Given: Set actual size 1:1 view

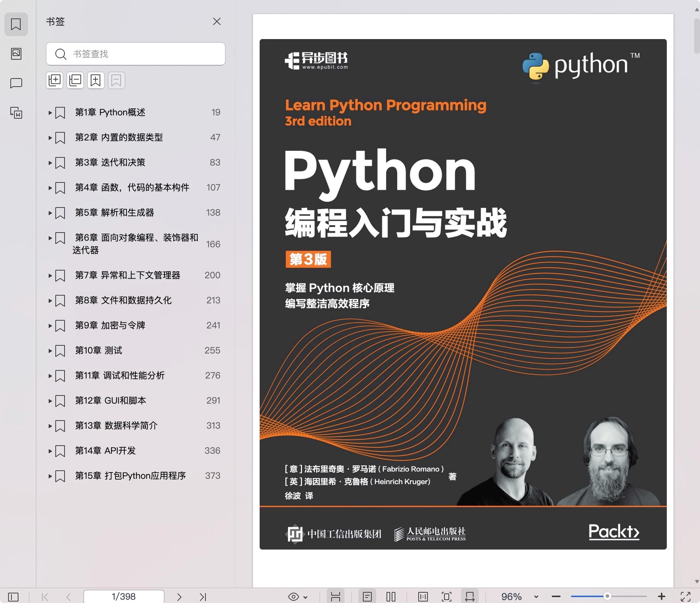Looking at the screenshot, I should click(423, 596).
